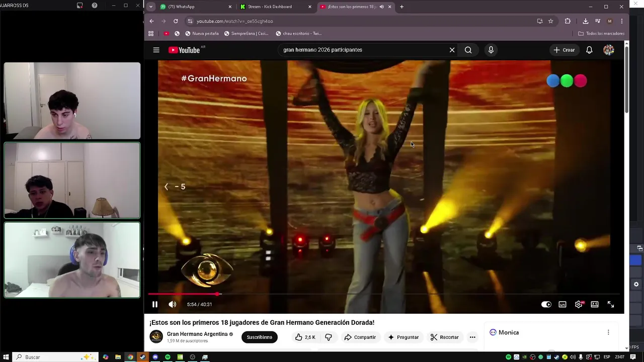Click Preguntar button
The height and width of the screenshot is (362, 644).
[403, 337]
